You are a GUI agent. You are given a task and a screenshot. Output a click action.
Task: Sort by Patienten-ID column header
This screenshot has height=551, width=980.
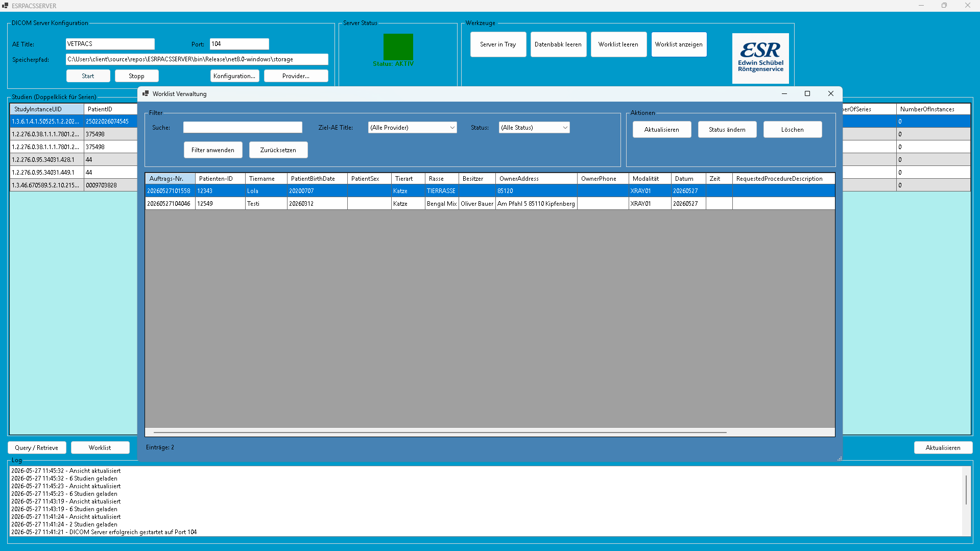[x=220, y=179]
